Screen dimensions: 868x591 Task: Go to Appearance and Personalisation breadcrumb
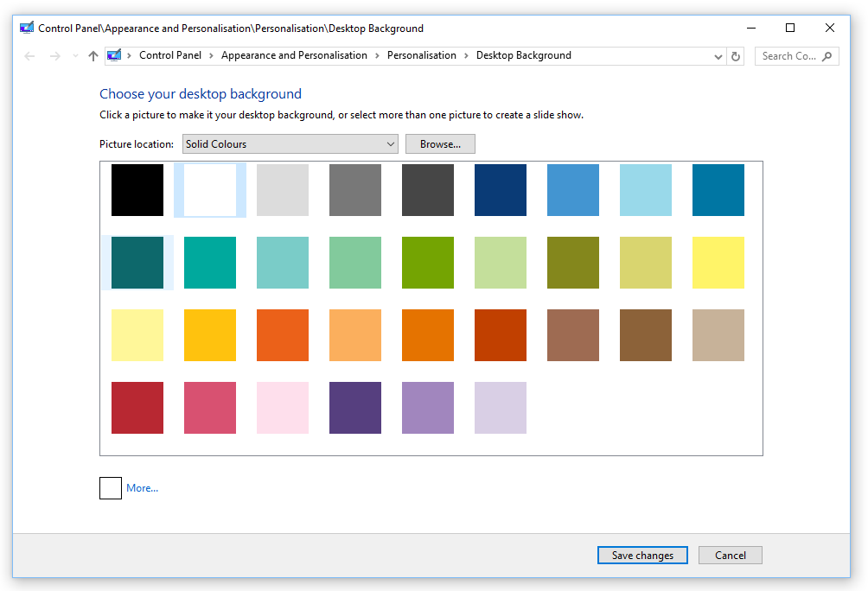(x=294, y=55)
